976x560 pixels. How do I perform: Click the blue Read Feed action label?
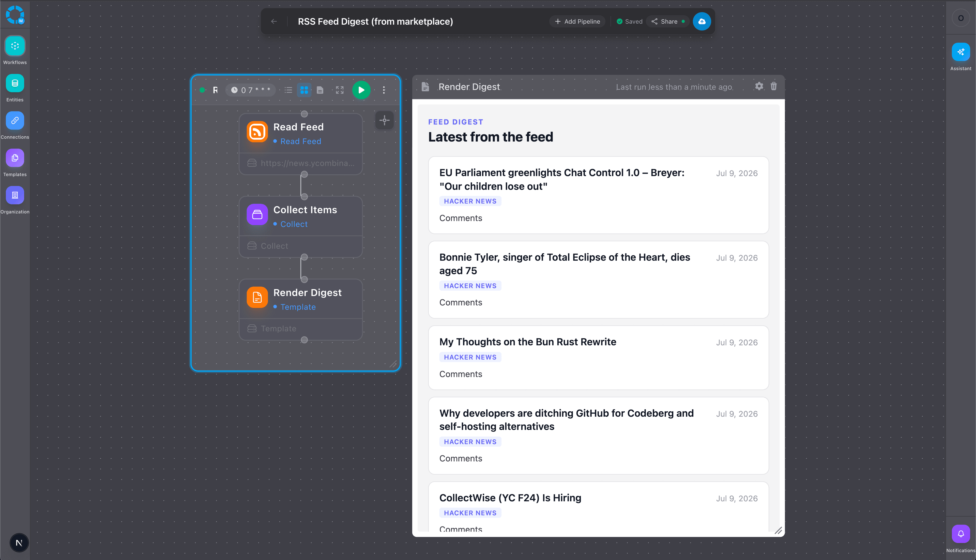[300, 142]
